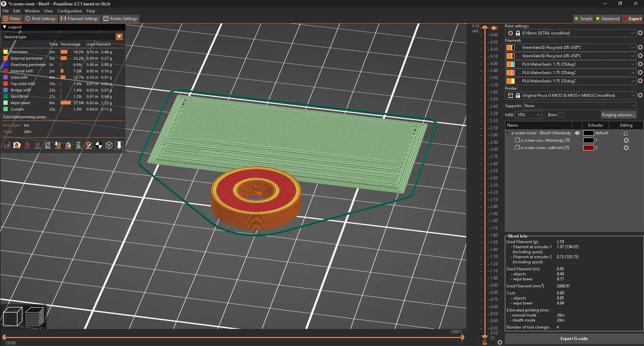Screen dimensions: 644x346
Task: Click Purging volumes button
Action: point(619,115)
